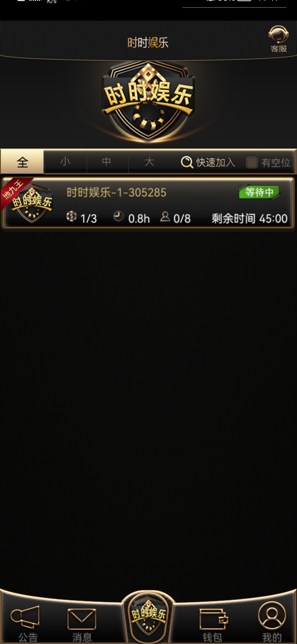Open room 时时娱乐-1-305285

(x=148, y=203)
